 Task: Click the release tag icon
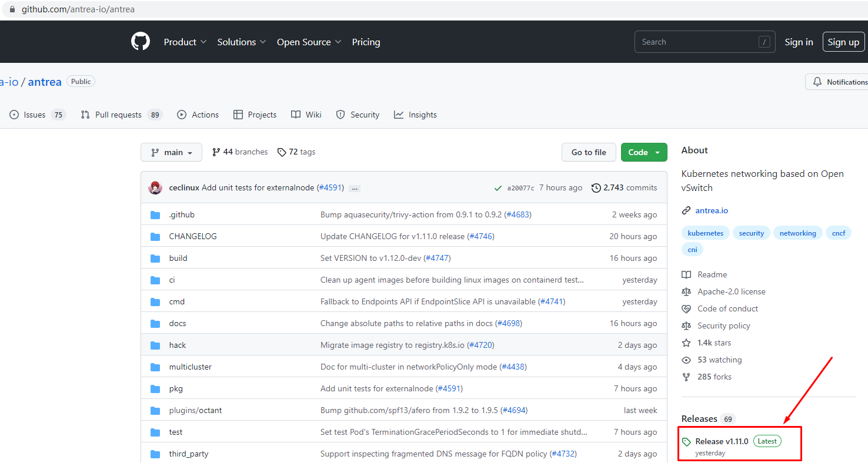point(686,442)
